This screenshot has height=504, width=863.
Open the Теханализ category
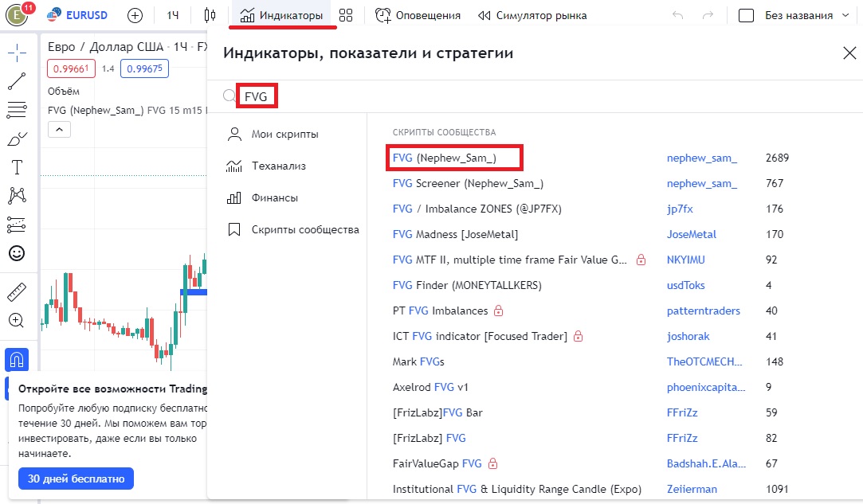pyautogui.click(x=278, y=166)
